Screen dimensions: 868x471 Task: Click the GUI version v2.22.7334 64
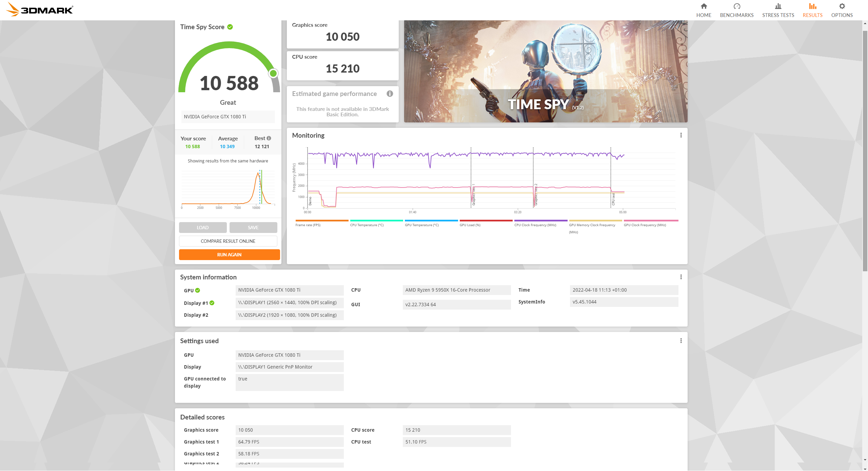457,305
